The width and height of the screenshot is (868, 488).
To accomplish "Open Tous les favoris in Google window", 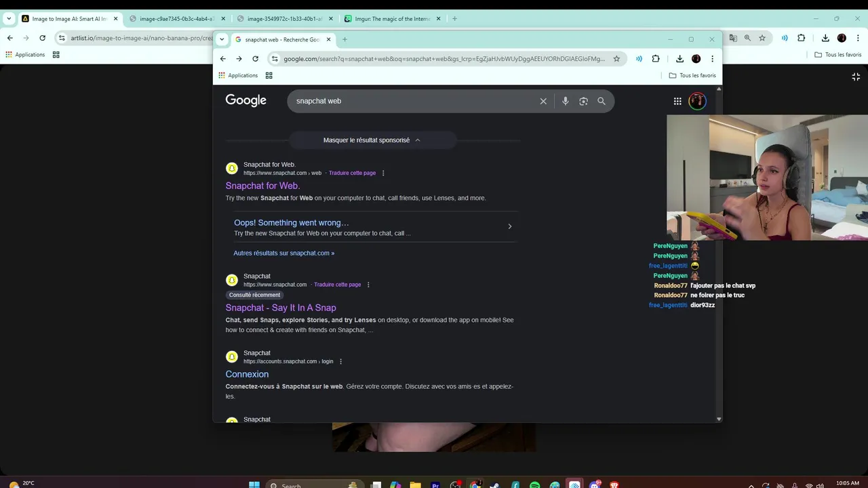I will pyautogui.click(x=692, y=75).
